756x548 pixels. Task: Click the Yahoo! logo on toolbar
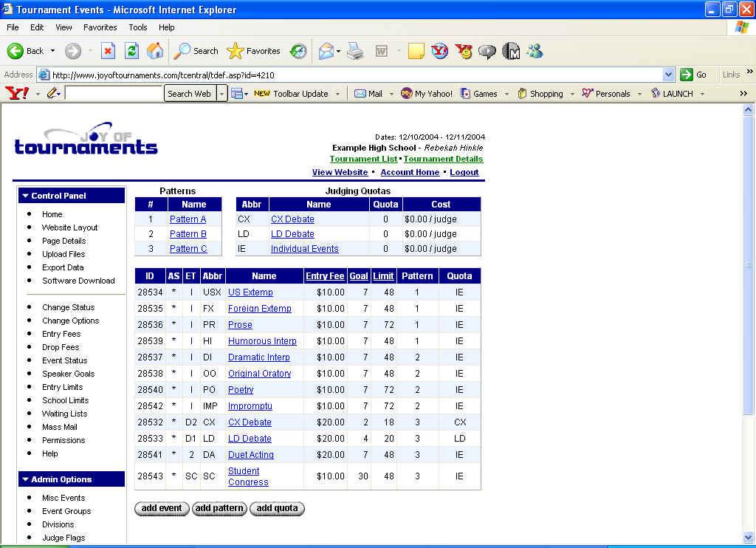pos(16,94)
